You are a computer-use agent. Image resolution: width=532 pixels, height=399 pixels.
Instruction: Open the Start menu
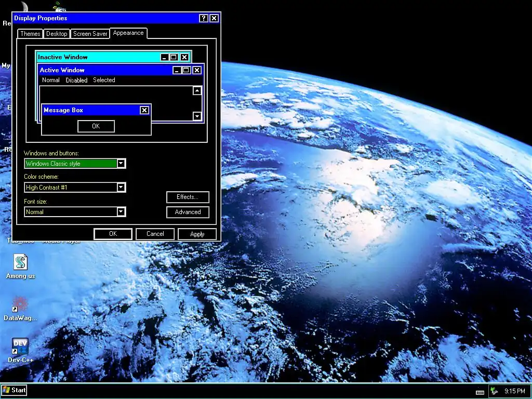click(x=14, y=390)
